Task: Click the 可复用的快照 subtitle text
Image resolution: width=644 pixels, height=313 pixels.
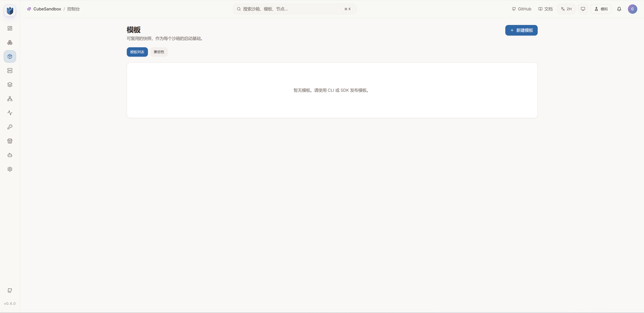Action: click(x=166, y=39)
